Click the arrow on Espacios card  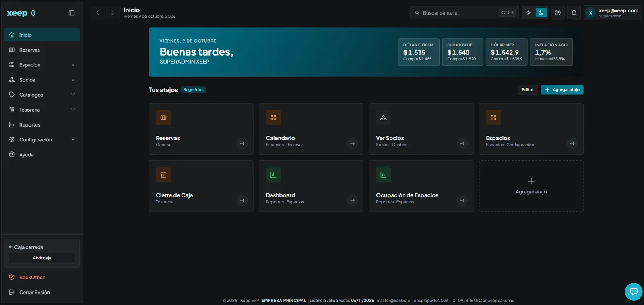click(572, 143)
